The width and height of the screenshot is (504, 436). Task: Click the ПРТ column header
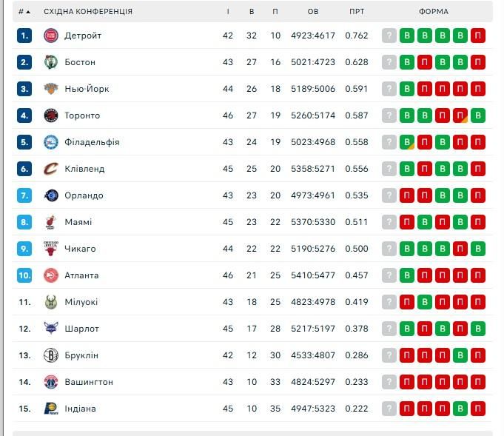[357, 12]
